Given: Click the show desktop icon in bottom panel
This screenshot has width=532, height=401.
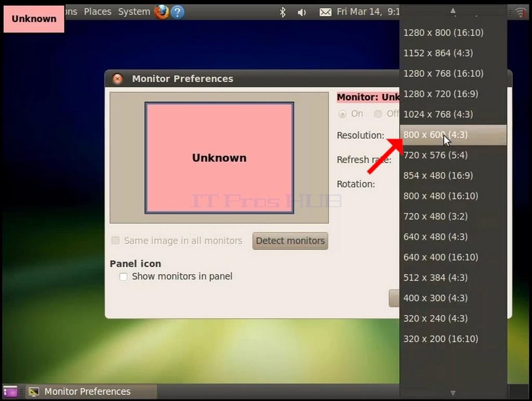Looking at the screenshot, I should click(10, 392).
